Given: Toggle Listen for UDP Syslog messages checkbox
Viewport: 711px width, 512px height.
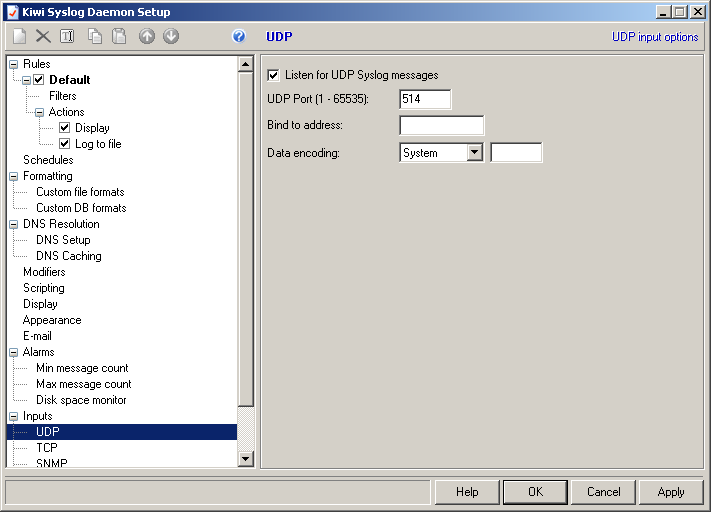Looking at the screenshot, I should (273, 75).
